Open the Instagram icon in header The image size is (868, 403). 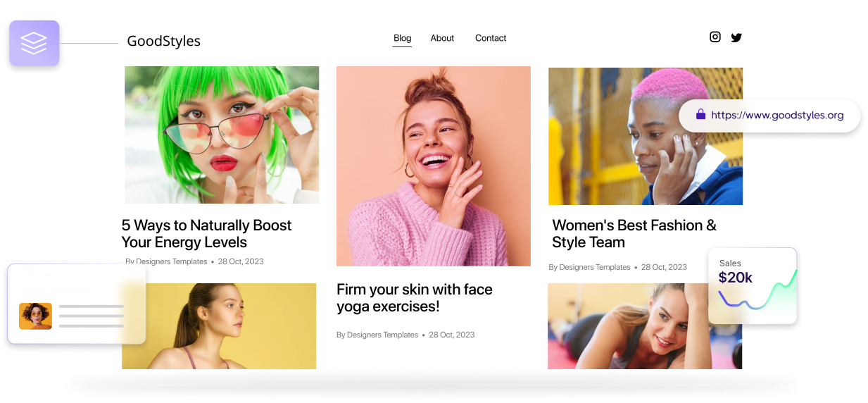tap(715, 37)
